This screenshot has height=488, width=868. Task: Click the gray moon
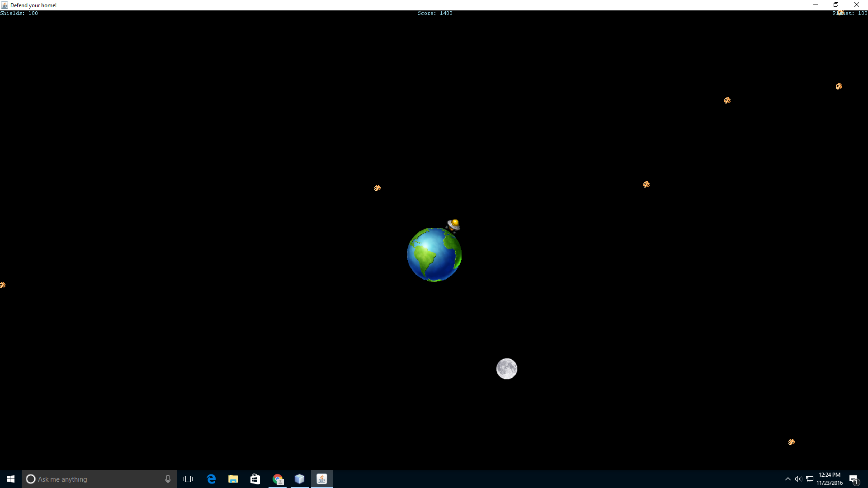(506, 369)
